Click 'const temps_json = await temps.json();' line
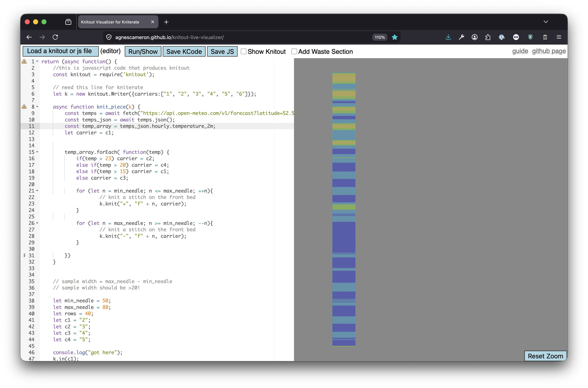The height and width of the screenshot is (388, 588). pyautogui.click(x=120, y=120)
